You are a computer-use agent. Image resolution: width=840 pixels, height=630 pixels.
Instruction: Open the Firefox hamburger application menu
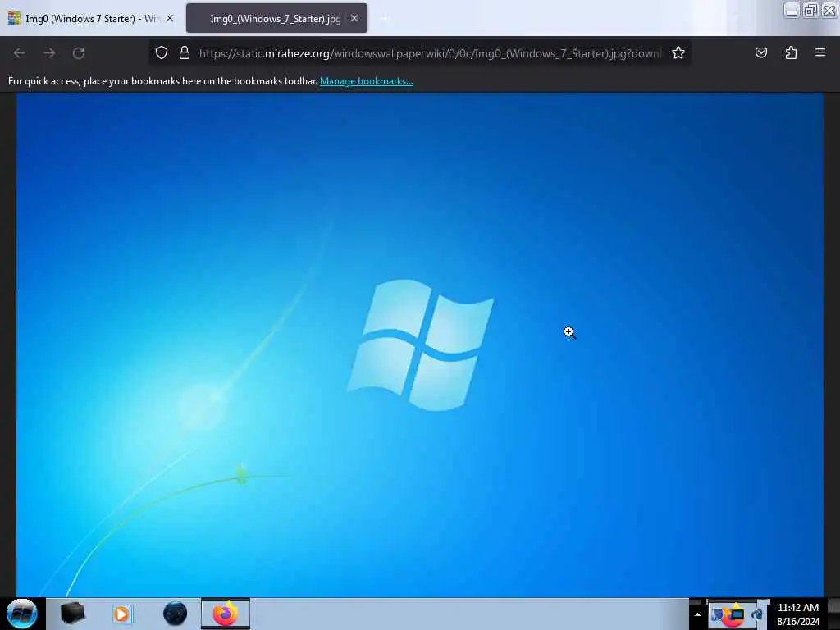pyautogui.click(x=820, y=52)
